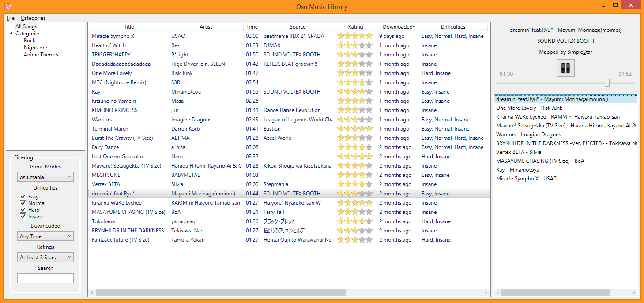Open the File menu
Viewport: 644px width, 303px height.
point(11,18)
